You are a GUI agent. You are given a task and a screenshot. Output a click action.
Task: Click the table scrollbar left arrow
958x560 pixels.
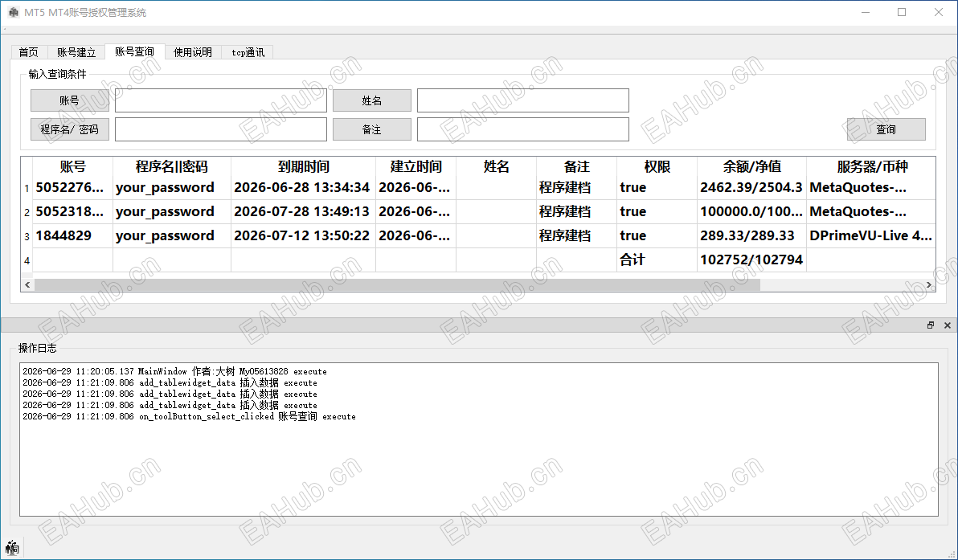(x=27, y=285)
